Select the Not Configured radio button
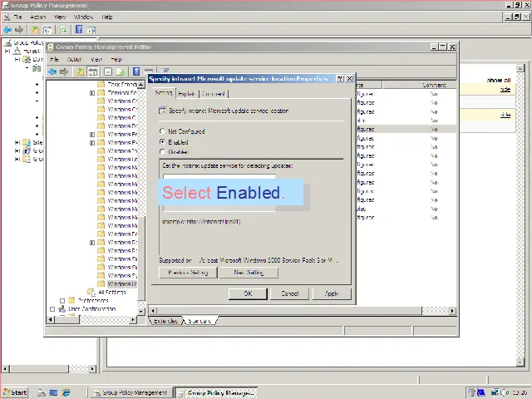The image size is (532, 399). click(162, 131)
